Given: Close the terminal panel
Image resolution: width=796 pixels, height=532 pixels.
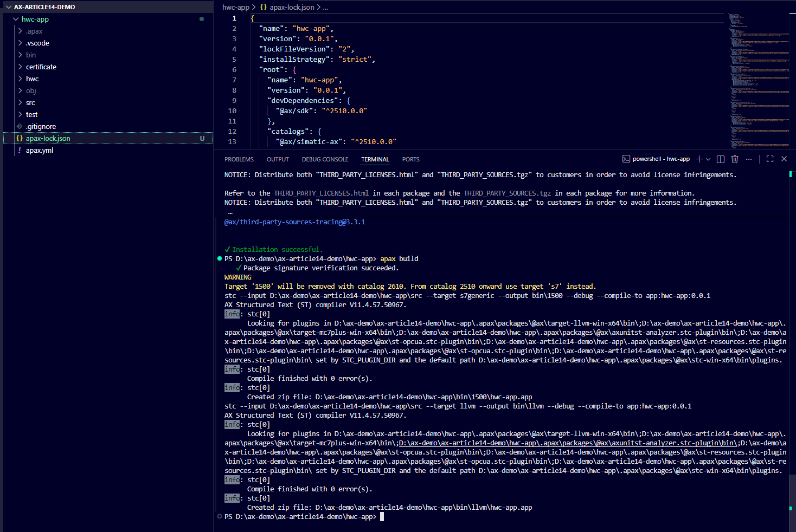Looking at the screenshot, I should pos(784,159).
